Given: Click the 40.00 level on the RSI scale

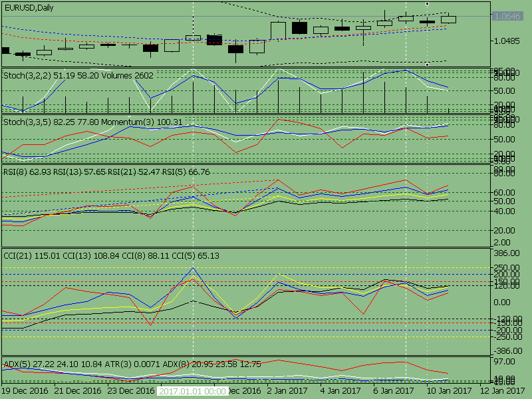Looking at the screenshot, I should pyautogui.click(x=504, y=211).
